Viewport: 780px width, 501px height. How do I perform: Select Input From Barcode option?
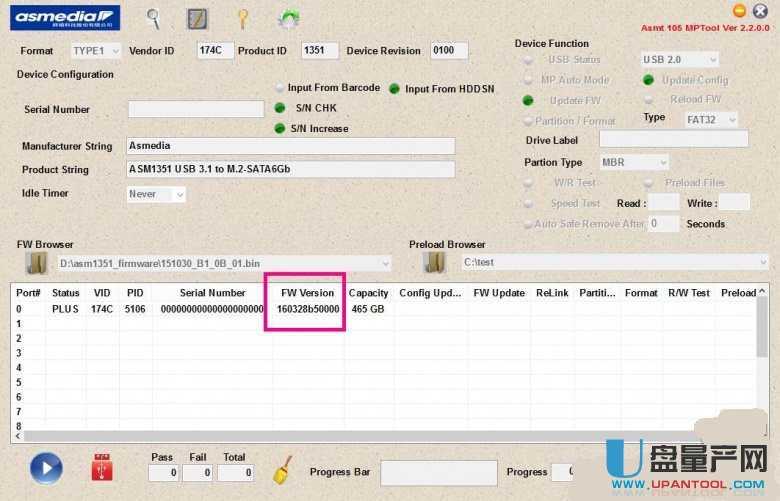coord(281,88)
